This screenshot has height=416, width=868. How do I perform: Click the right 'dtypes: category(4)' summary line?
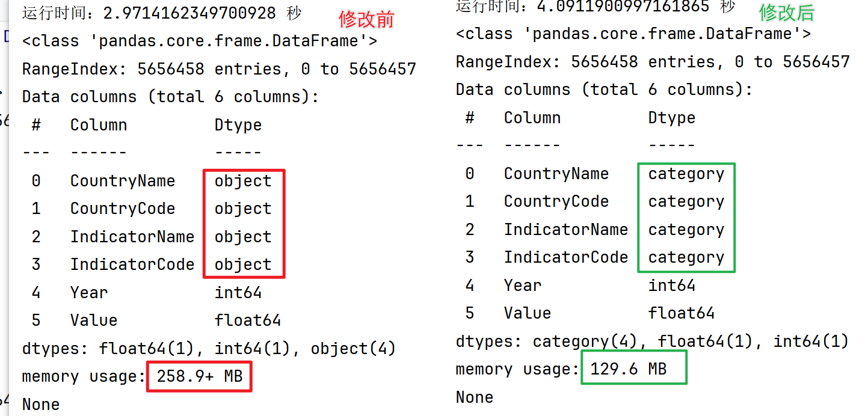coord(651,341)
